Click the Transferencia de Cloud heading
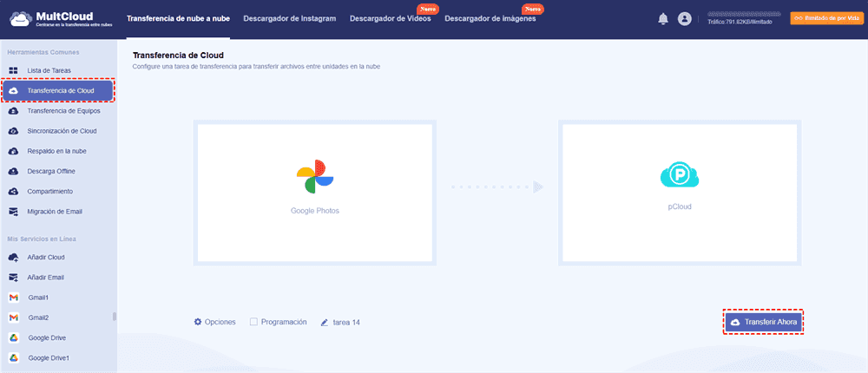The width and height of the screenshot is (868, 373). [x=178, y=56]
